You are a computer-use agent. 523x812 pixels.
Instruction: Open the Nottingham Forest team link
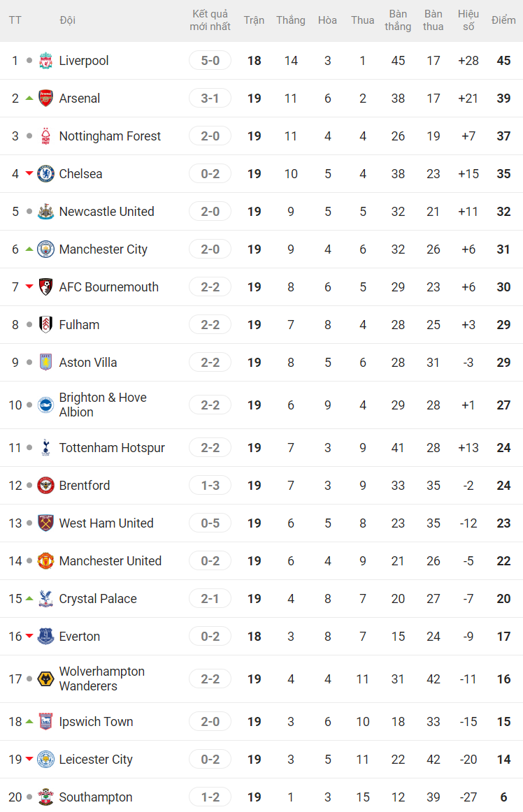pos(110,136)
